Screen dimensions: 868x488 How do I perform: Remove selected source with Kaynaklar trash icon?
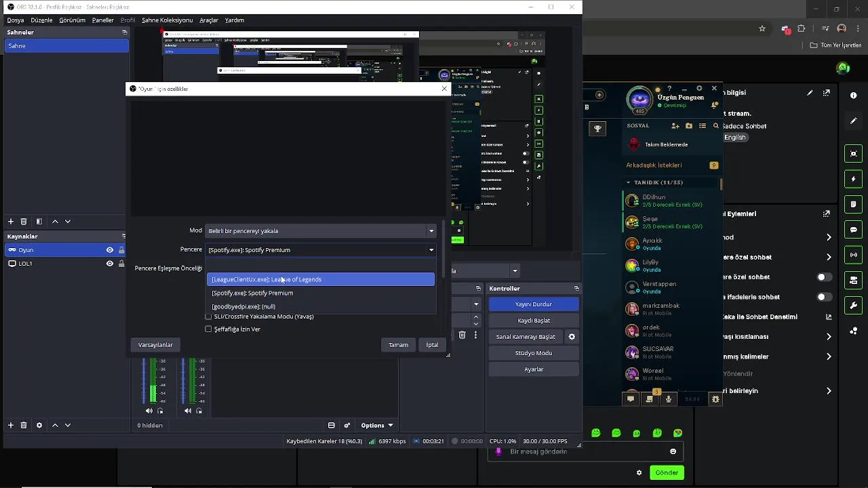24,425
